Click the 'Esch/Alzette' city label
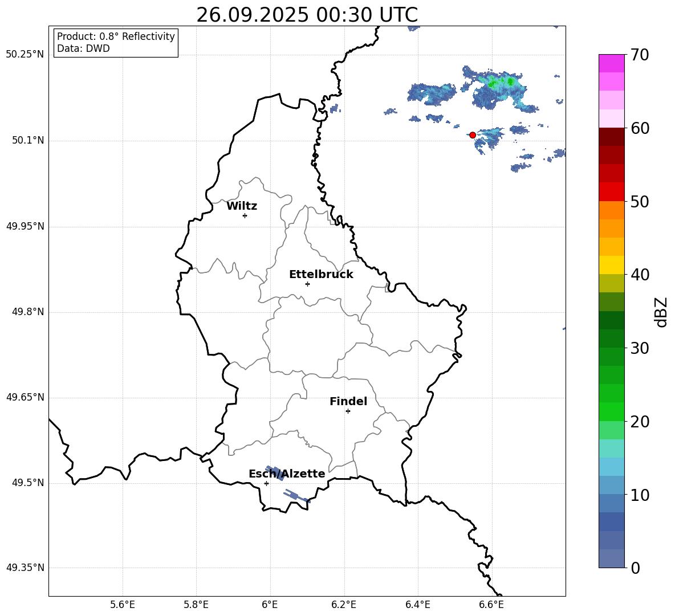Screen dimensions: 675x616 [287, 474]
